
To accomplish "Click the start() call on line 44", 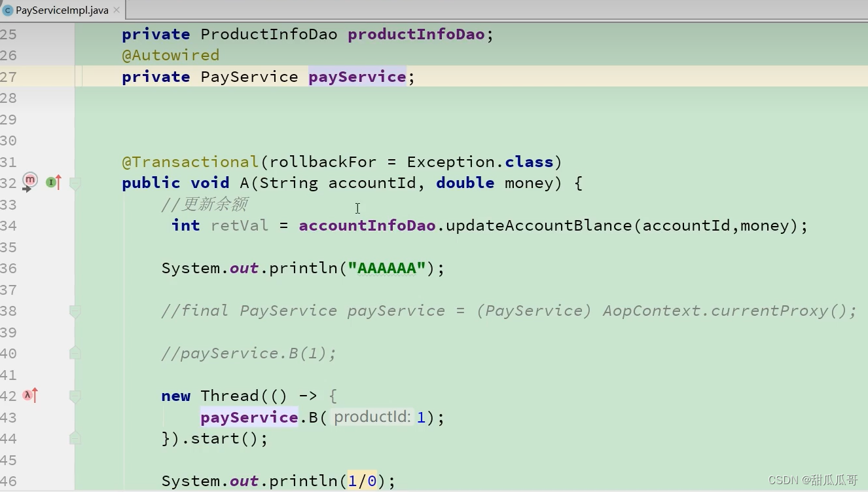I will coord(225,438).
